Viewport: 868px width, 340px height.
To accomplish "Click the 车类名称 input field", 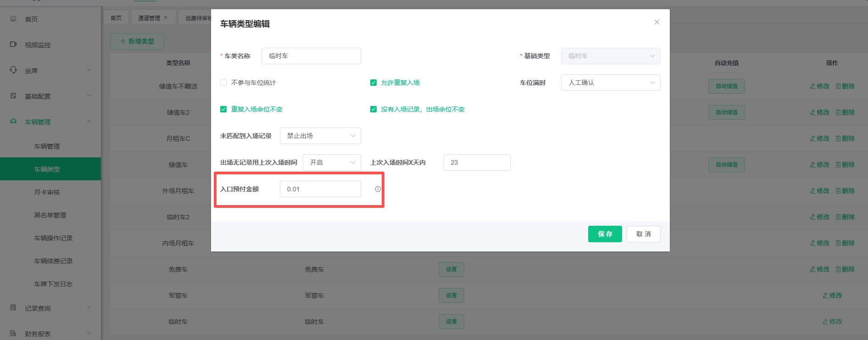I will pos(311,56).
